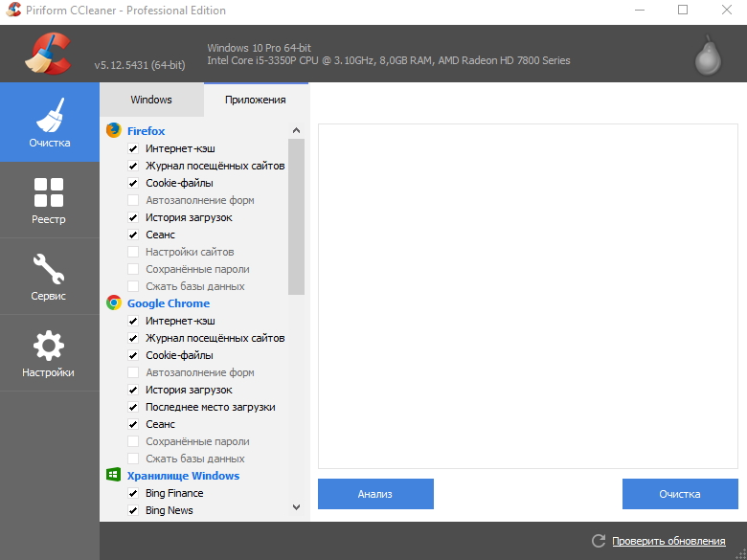Viewport: 747px width, 560px height.
Task: Enable Firefox Сохранённые пароли checkbox
Action: (133, 269)
